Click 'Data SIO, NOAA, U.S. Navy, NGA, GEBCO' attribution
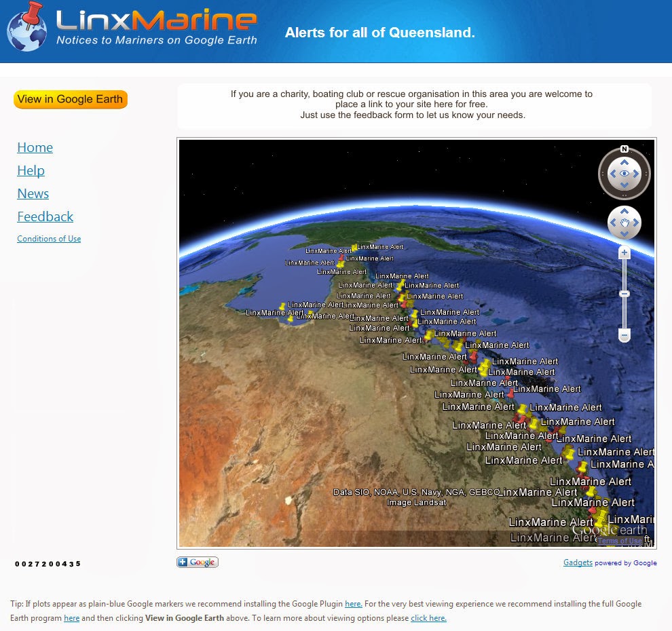This screenshot has height=631, width=672. 417,492
